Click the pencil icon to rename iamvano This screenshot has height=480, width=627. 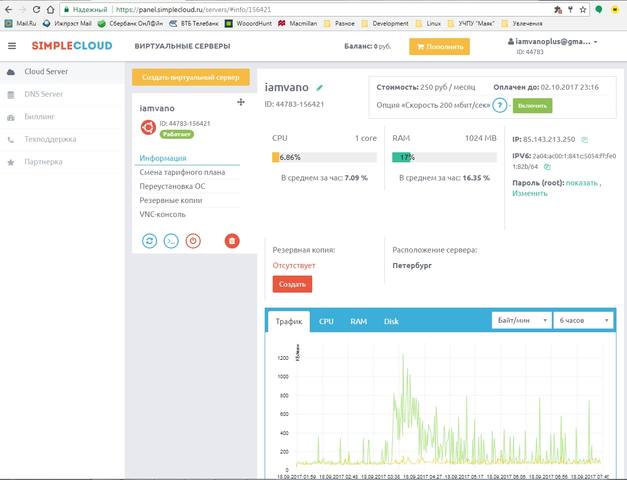click(x=320, y=88)
